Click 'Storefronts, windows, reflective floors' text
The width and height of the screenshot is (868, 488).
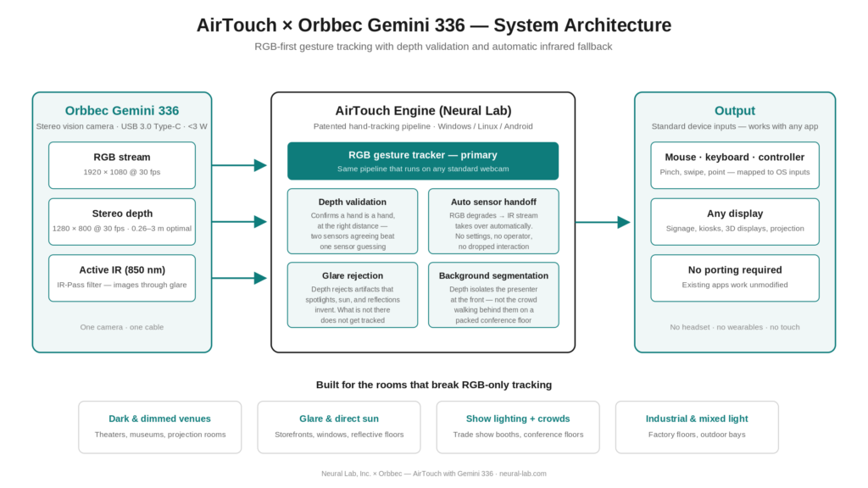point(339,435)
